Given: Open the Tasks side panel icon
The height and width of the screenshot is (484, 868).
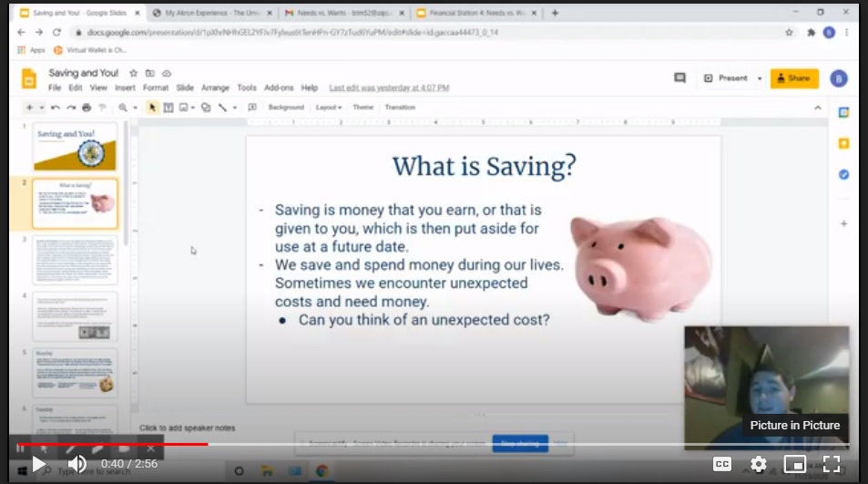Looking at the screenshot, I should [843, 174].
